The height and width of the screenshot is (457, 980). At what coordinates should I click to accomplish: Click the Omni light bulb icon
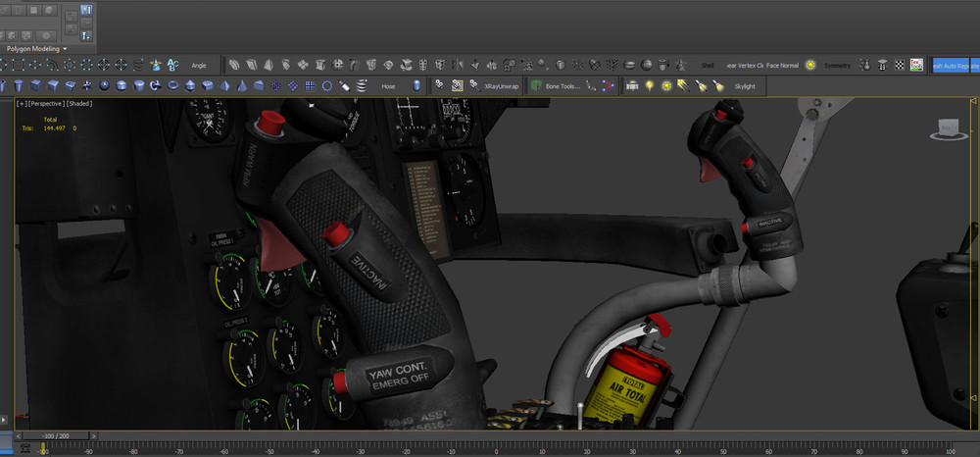[x=649, y=86]
